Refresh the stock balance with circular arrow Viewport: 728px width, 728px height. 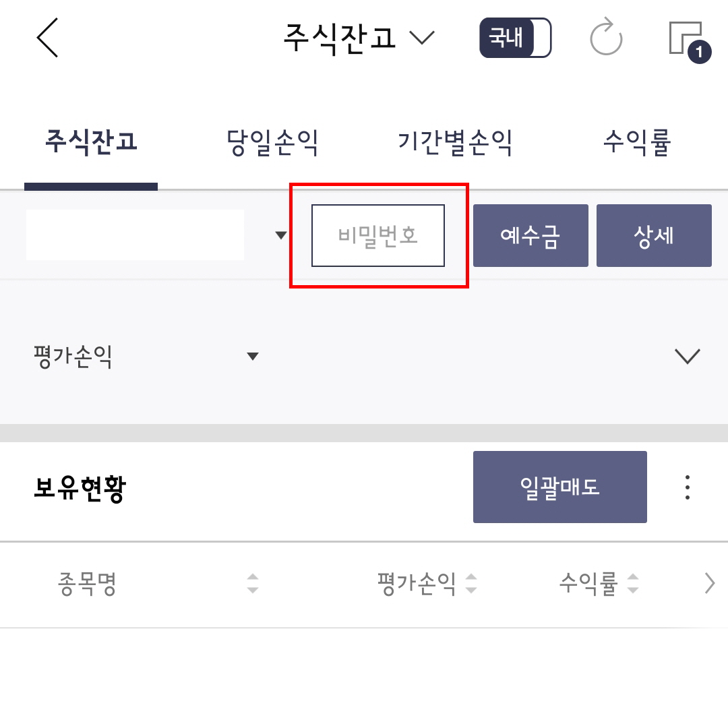[606, 37]
